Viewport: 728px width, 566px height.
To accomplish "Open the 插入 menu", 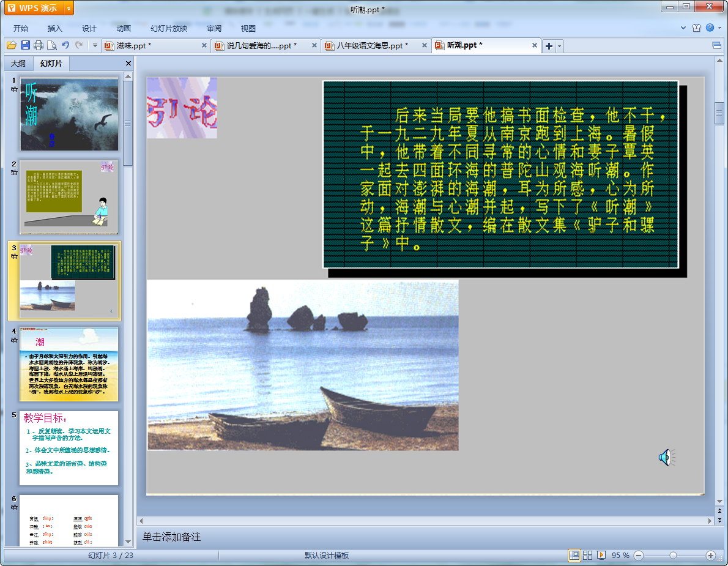I will click(x=55, y=28).
